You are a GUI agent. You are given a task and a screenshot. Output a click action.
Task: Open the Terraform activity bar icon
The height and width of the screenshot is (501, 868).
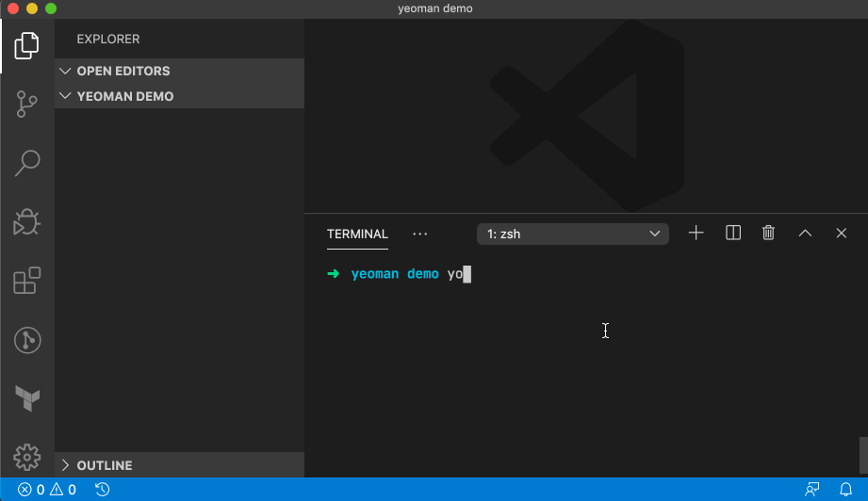pos(27,398)
